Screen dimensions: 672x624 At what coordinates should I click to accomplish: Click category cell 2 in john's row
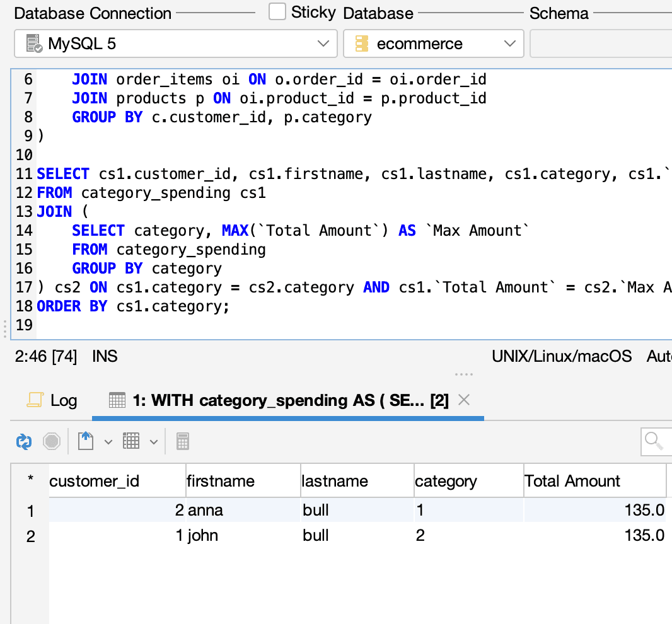[468, 535]
